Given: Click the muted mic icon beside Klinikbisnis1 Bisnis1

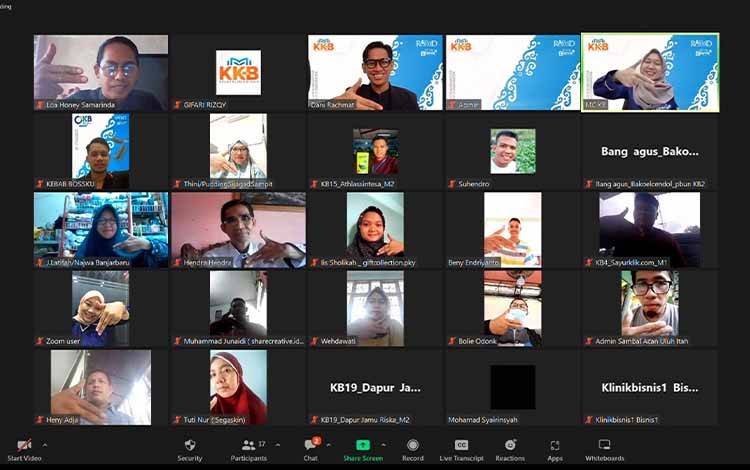Looking at the screenshot, I should 589,420.
